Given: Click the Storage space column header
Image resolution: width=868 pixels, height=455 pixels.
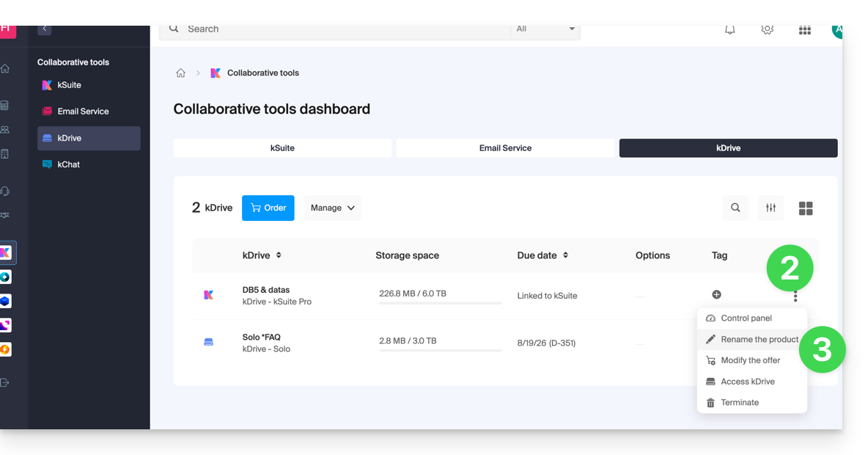Looking at the screenshot, I should point(408,255).
